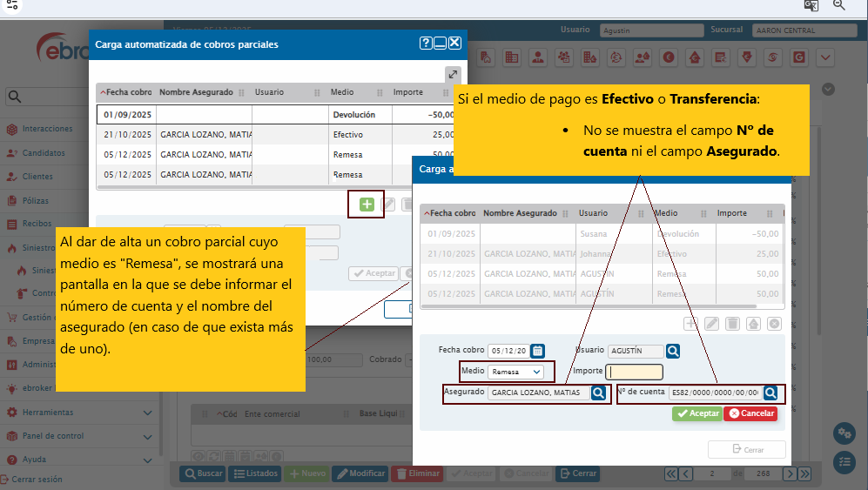Image resolution: width=868 pixels, height=490 pixels.
Task: Click the red G toolbar icon
Action: 799,57
